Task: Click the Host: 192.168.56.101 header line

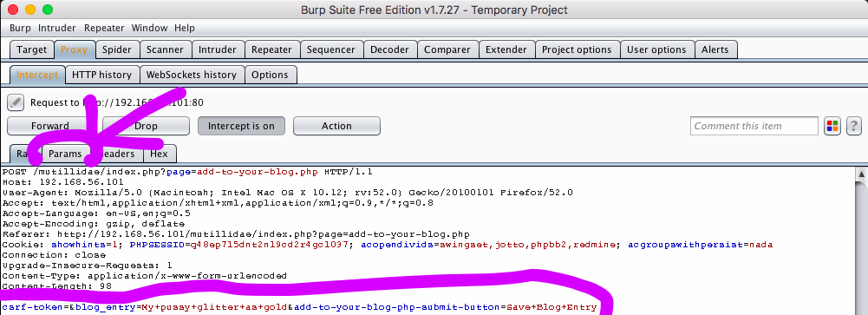Action: coord(63,182)
